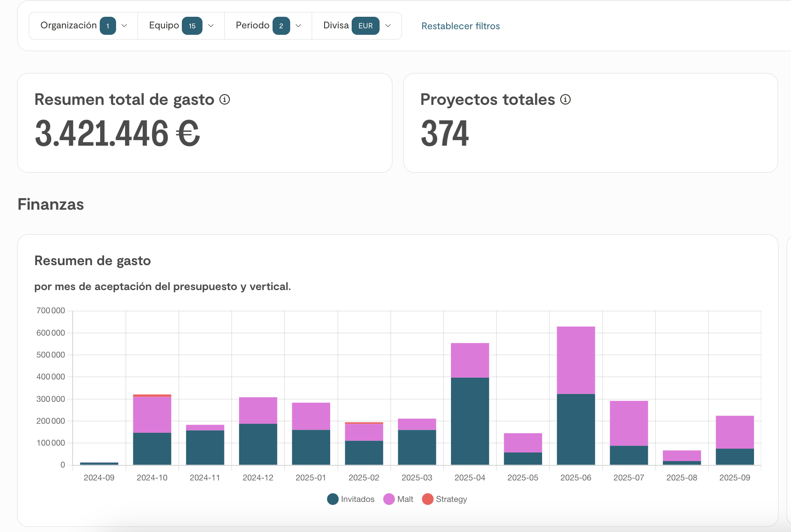Click the 2024-12 Malt bar segment
791x532 pixels.
(x=258, y=410)
